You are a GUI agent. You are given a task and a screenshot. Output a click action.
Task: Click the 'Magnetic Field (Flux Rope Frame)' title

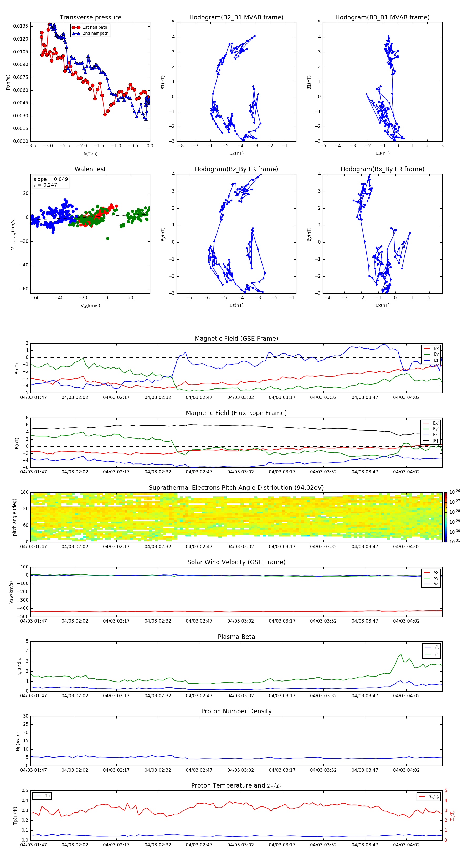coord(236,413)
